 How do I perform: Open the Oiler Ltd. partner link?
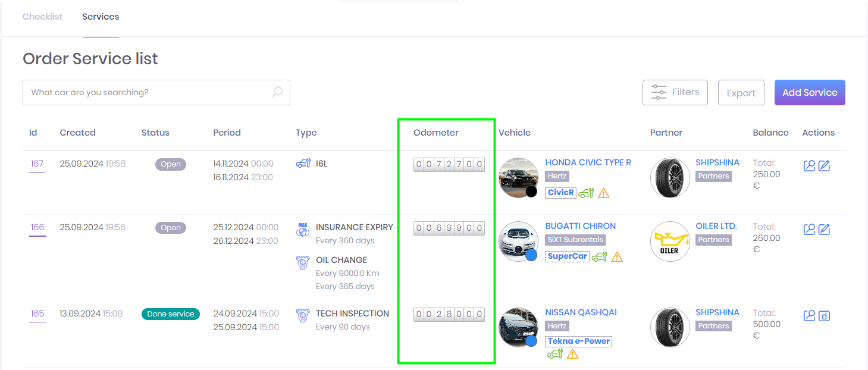[x=716, y=226]
